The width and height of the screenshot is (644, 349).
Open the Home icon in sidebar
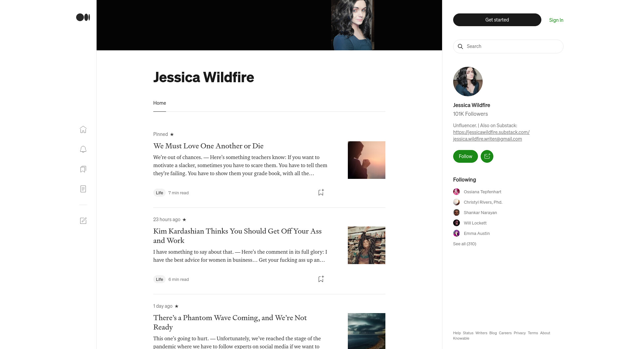pyautogui.click(x=83, y=130)
